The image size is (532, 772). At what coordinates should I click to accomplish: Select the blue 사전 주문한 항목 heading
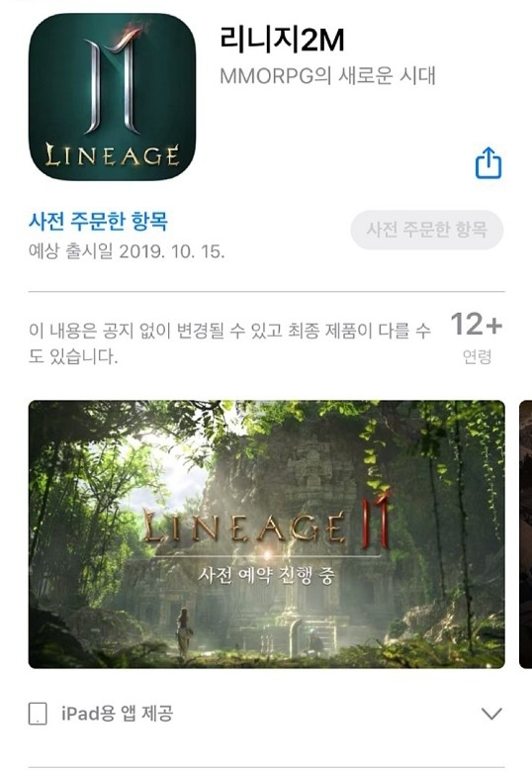pos(98,221)
